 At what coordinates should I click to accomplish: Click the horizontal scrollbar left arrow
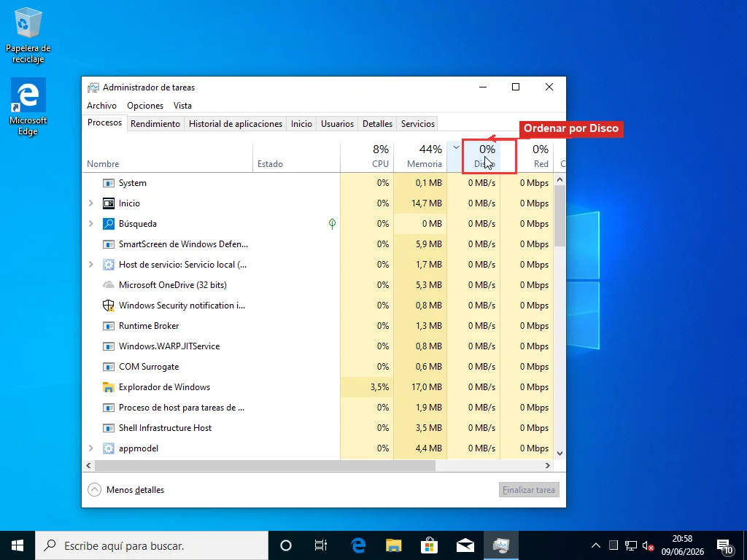pyautogui.click(x=88, y=466)
